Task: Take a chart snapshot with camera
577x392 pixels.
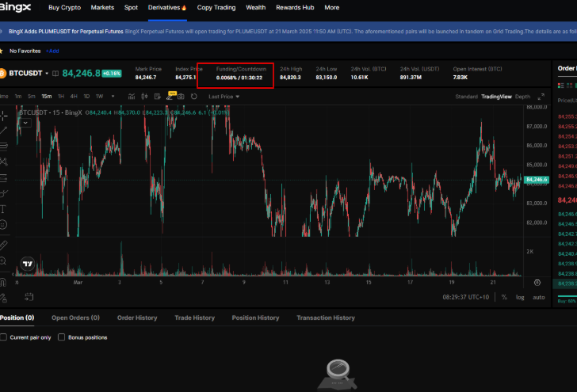Action: click(x=181, y=97)
